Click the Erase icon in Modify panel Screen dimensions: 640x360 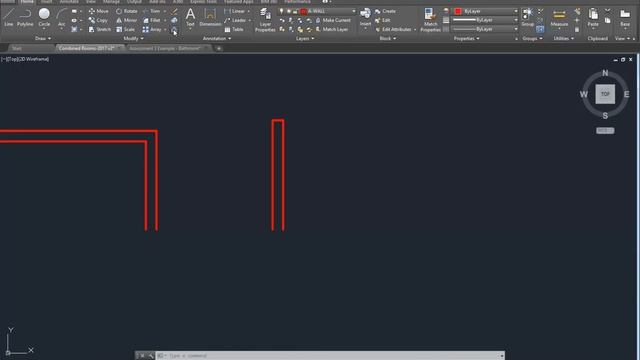(x=174, y=11)
